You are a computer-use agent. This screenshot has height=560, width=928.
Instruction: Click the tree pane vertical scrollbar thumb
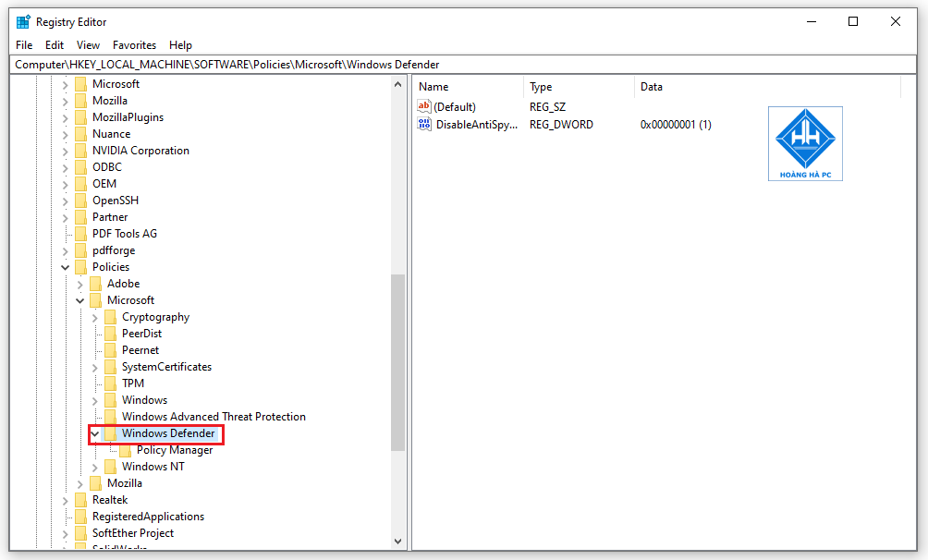(397, 362)
